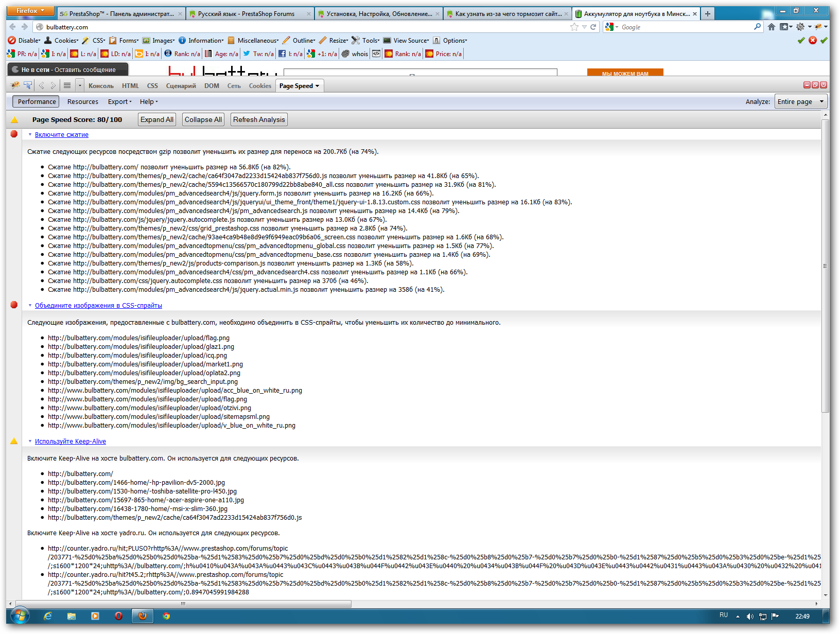The image size is (840, 634).
Task: Click the search magnifier in the Google box
Action: [x=757, y=27]
